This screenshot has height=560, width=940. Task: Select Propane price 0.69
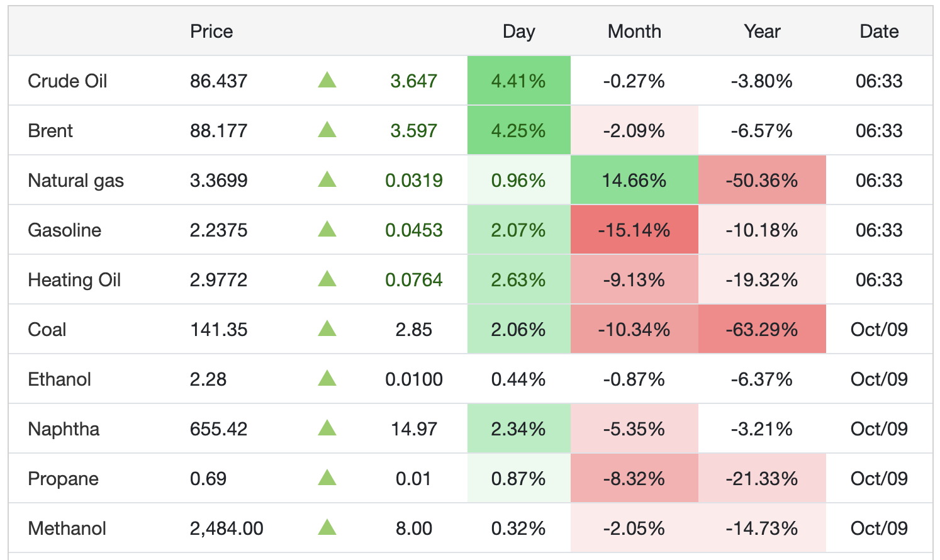[x=208, y=479]
